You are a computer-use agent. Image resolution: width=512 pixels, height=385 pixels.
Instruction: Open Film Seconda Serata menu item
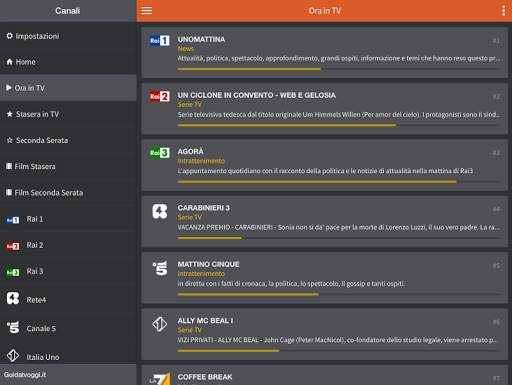[x=68, y=192]
